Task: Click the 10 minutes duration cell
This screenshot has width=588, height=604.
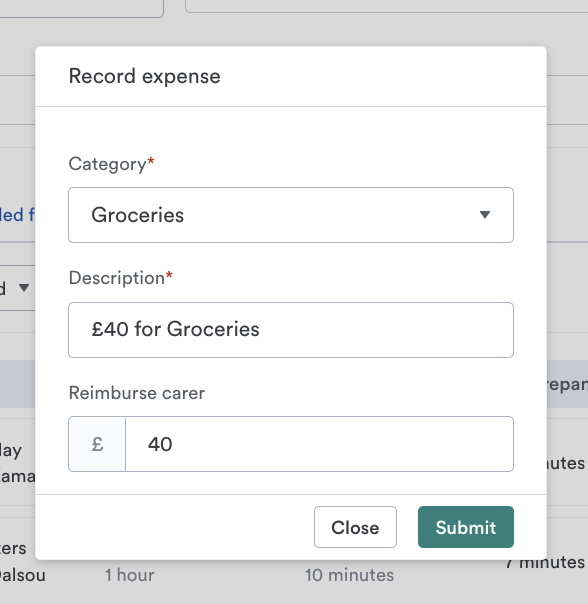Action: (349, 575)
